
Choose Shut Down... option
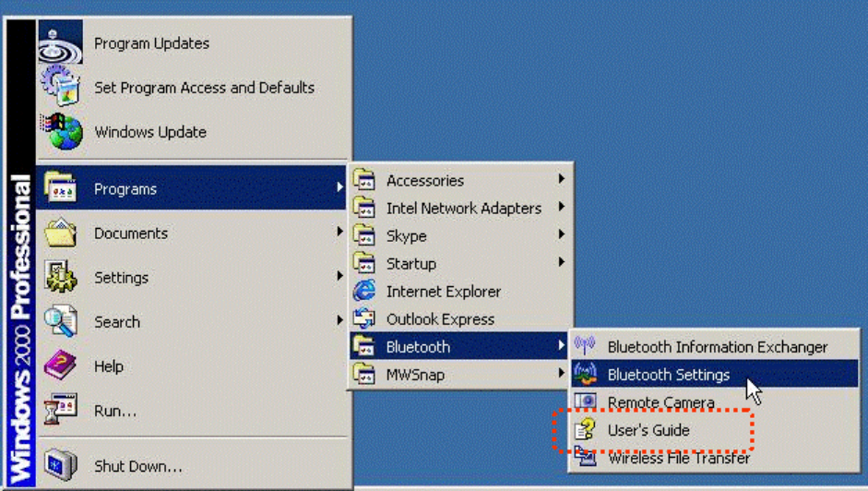[x=193, y=465]
